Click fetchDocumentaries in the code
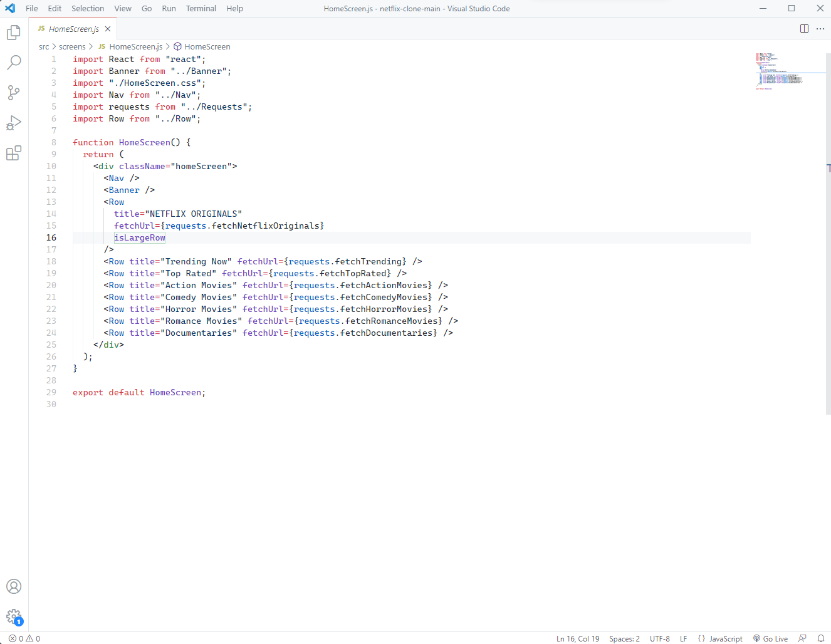 [386, 333]
